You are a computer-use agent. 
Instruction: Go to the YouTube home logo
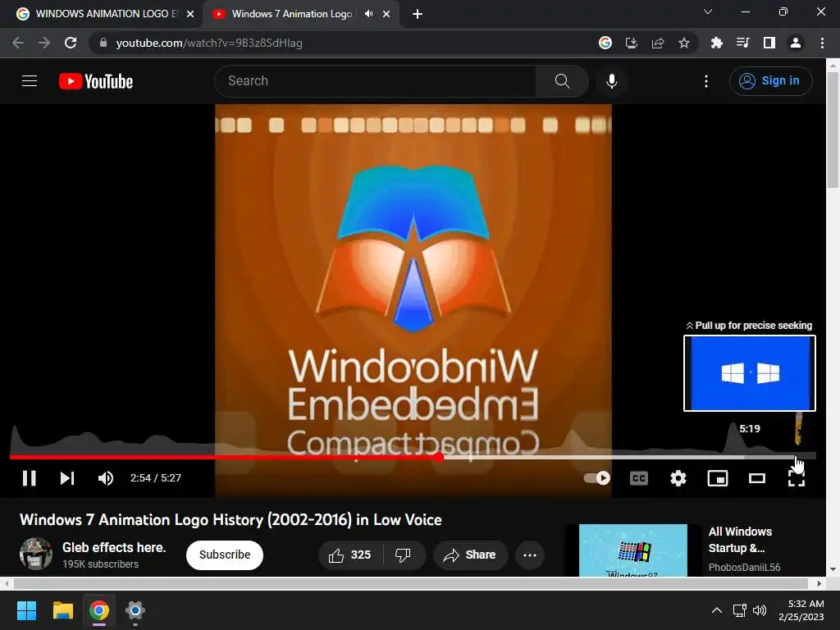click(96, 81)
